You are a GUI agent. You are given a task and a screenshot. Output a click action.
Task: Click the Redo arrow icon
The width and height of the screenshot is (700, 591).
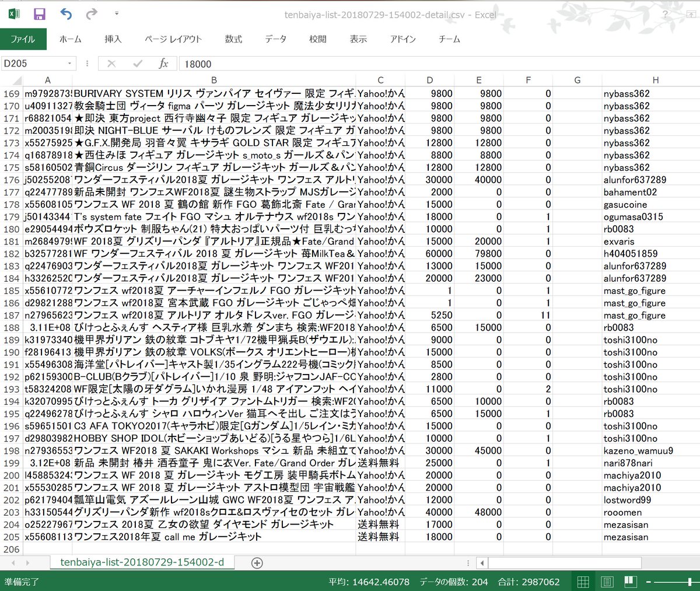(92, 14)
